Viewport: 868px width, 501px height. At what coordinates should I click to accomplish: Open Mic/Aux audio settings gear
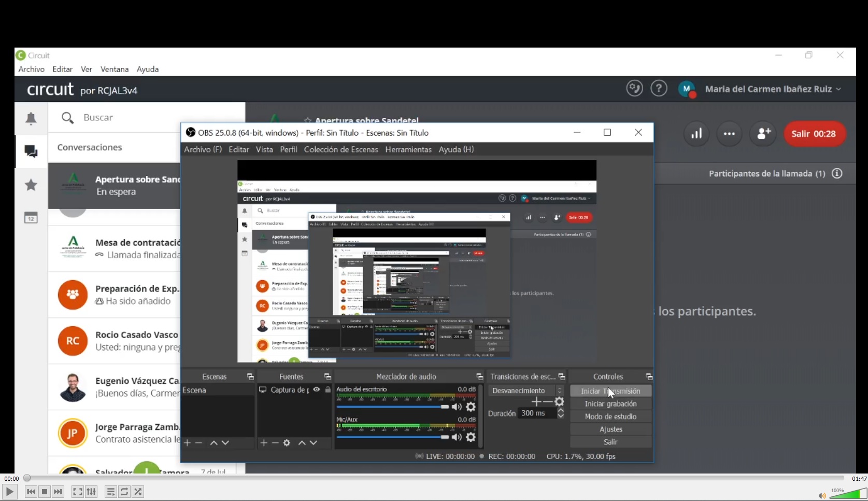click(471, 437)
